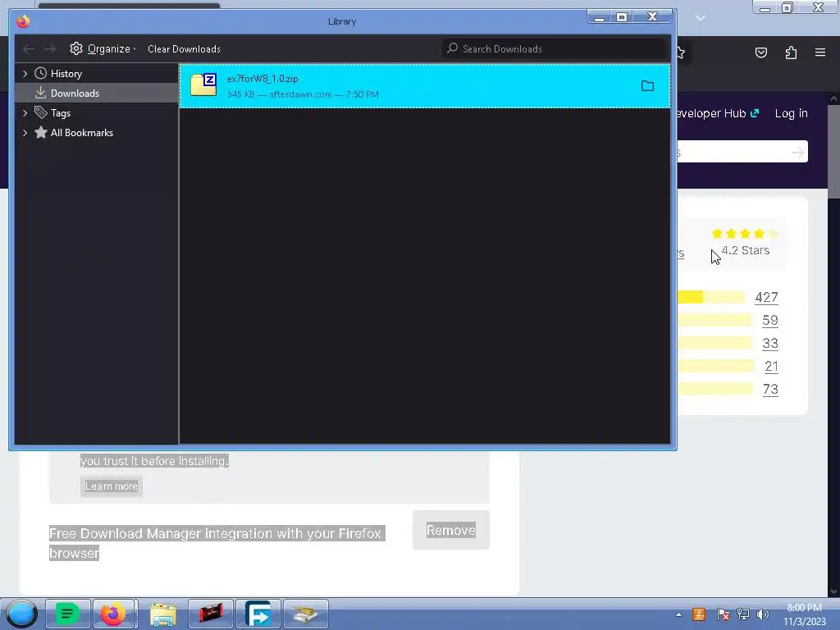840x630 pixels.
Task: Expand the History tree node
Action: coord(25,73)
